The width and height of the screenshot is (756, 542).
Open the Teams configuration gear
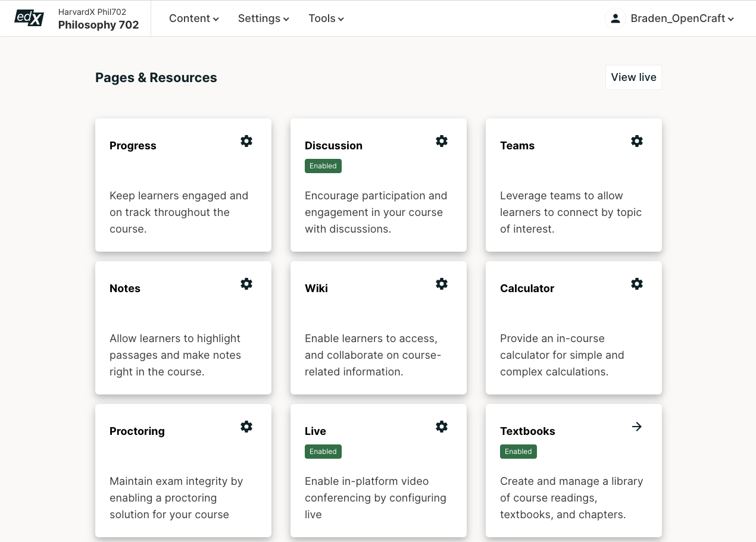637,141
